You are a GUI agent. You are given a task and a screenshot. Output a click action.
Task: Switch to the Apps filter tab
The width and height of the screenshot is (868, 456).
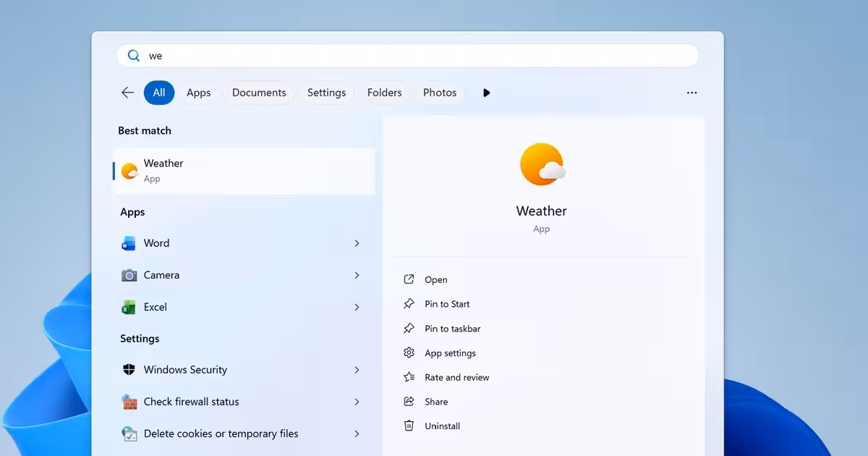pyautogui.click(x=198, y=93)
